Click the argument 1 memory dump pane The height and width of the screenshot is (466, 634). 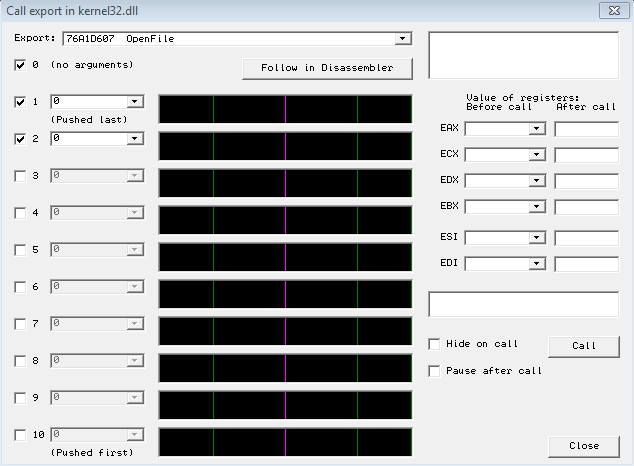pyautogui.click(x=285, y=109)
